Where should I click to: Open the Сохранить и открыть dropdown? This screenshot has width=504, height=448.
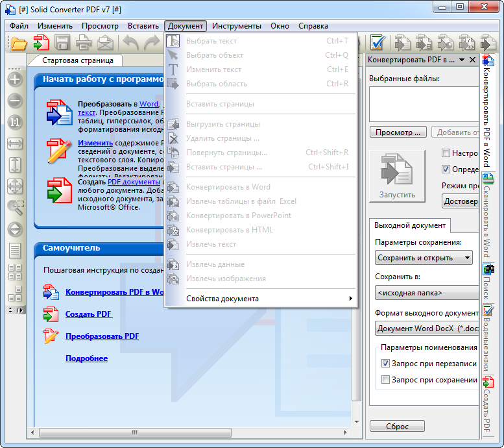click(x=424, y=258)
